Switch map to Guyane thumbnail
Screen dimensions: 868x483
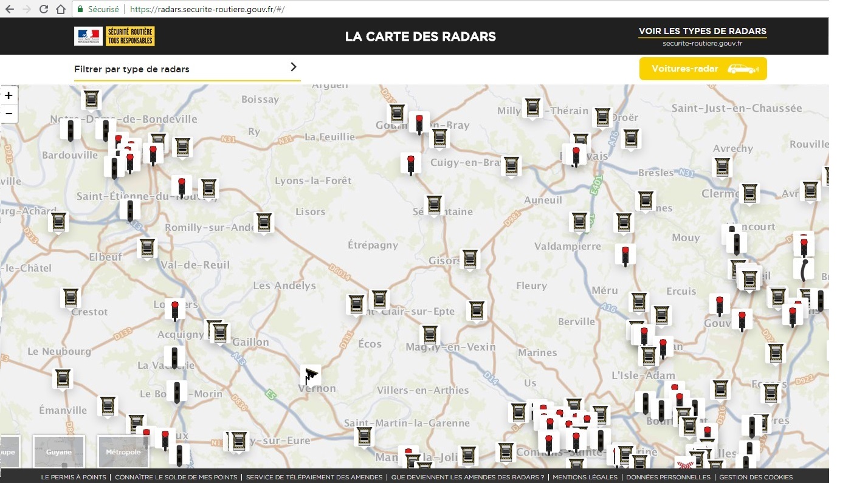58,451
